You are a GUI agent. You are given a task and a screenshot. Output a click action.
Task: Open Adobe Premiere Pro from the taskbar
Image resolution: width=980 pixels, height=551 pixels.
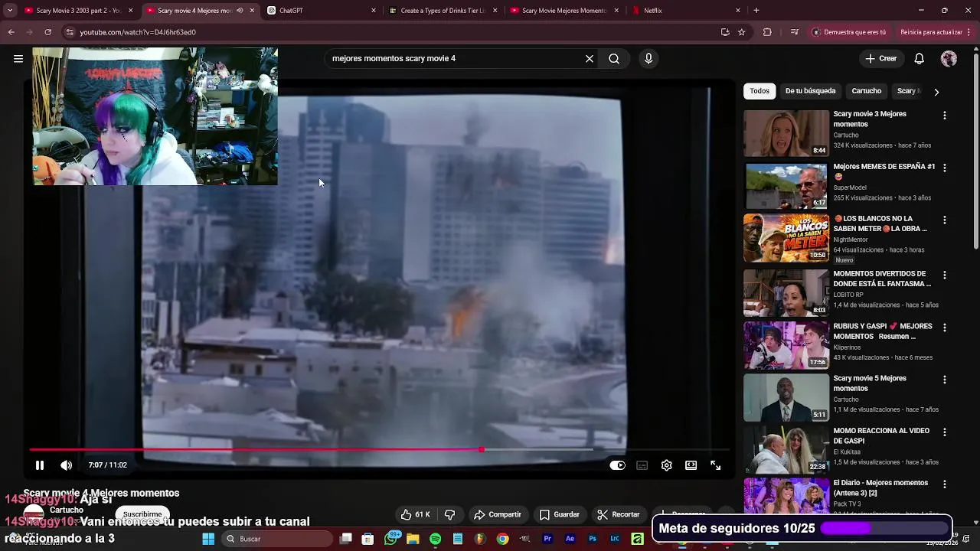tap(547, 539)
